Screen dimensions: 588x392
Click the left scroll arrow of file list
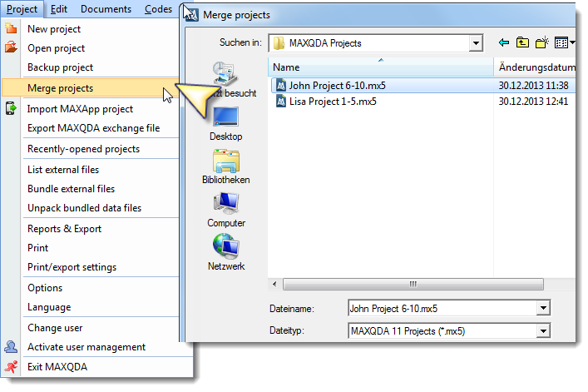tap(274, 284)
